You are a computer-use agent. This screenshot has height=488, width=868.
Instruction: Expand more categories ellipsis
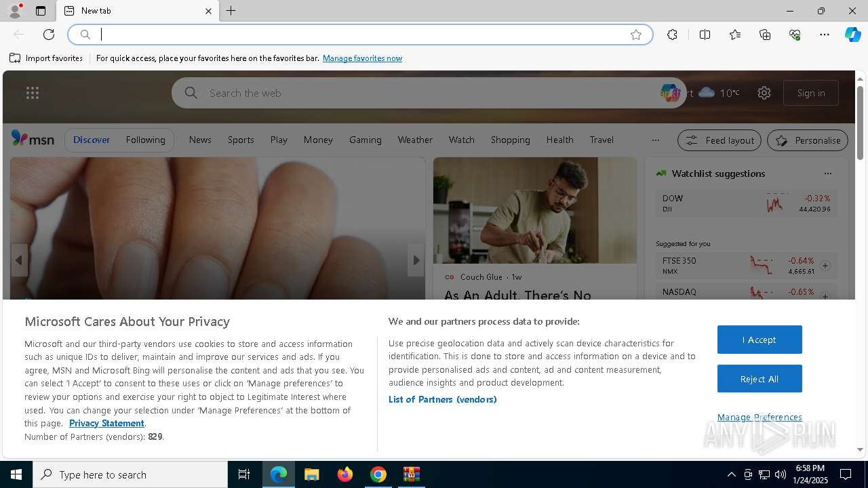tap(655, 140)
